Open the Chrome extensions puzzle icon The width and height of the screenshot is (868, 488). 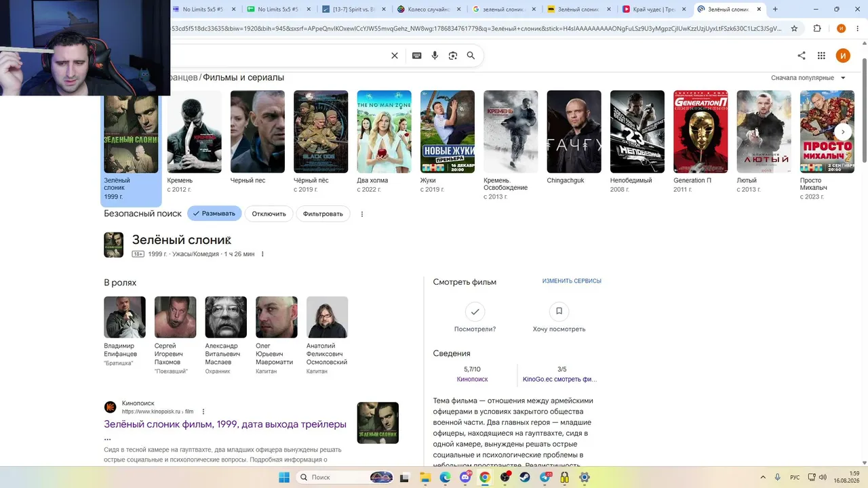[817, 28]
